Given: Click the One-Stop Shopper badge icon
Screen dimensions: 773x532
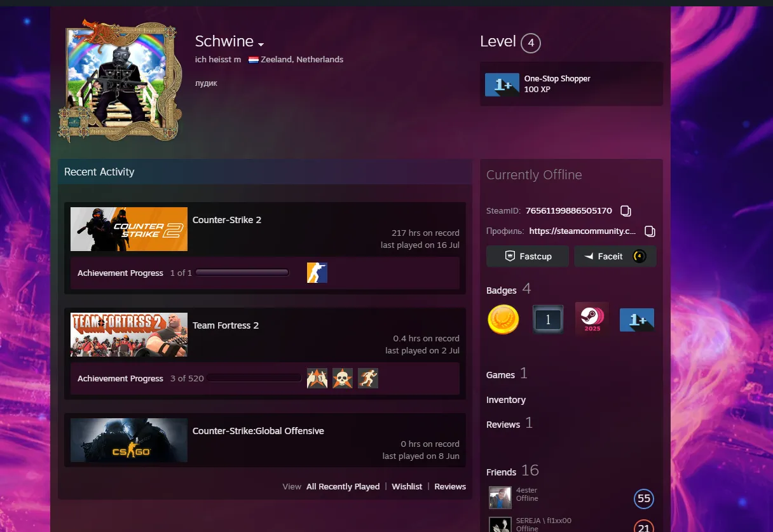Looking at the screenshot, I should (502, 85).
